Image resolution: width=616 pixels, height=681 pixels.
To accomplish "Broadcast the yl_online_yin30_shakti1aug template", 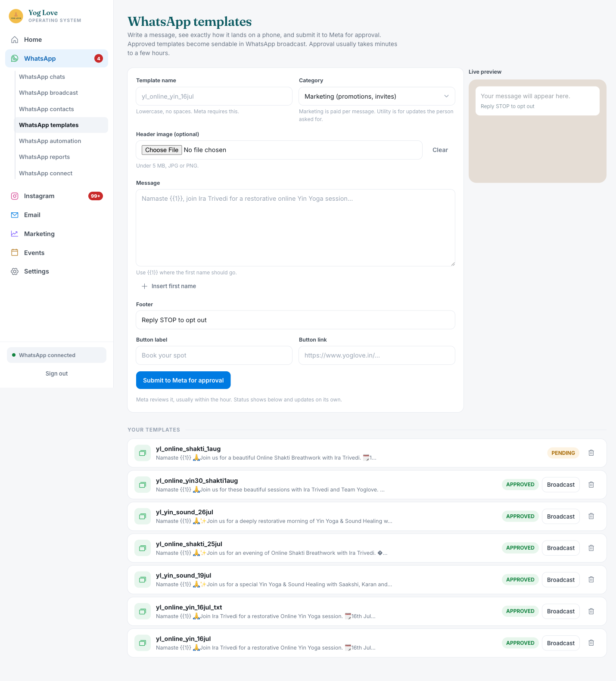I will [x=560, y=485].
